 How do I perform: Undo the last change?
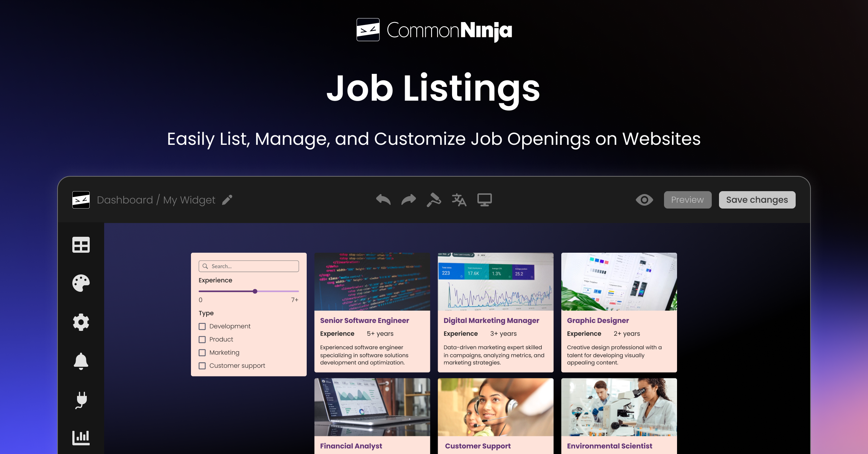tap(383, 199)
